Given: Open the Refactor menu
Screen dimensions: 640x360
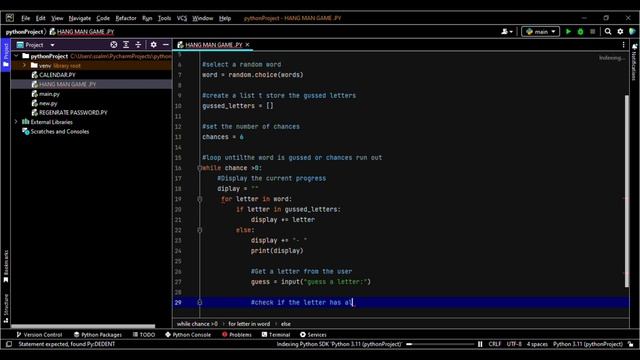Looking at the screenshot, I should point(126,18).
